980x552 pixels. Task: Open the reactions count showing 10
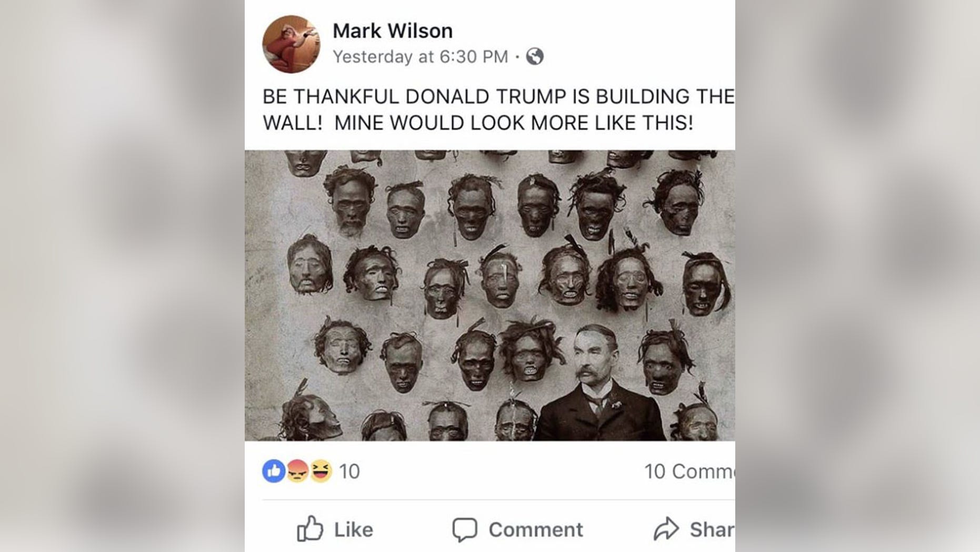[349, 471]
